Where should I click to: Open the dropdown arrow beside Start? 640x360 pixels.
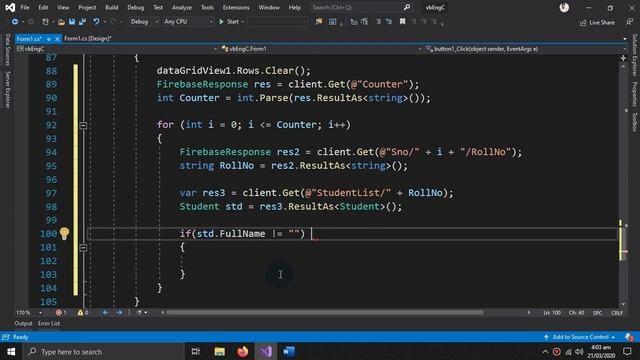pyautogui.click(x=243, y=22)
